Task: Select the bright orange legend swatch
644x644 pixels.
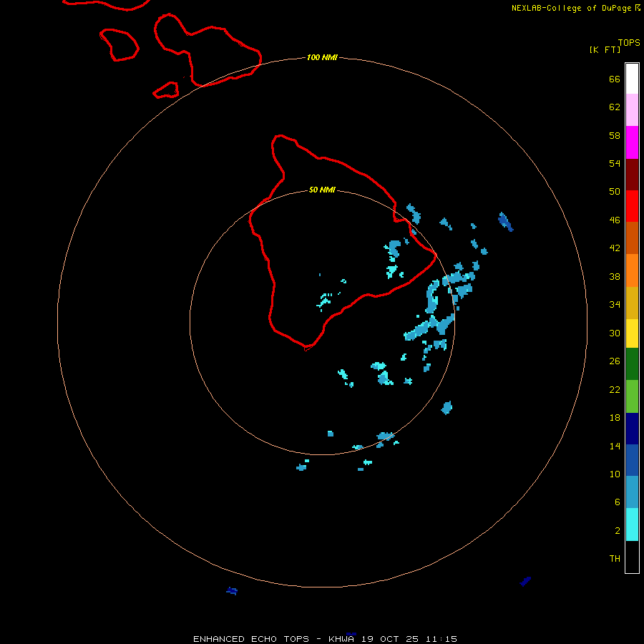Action: tap(632, 270)
